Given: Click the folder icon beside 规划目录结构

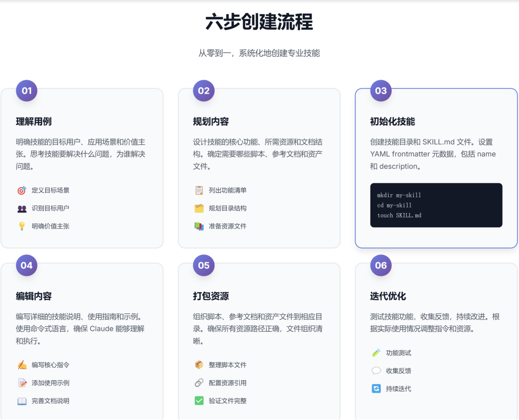Looking at the screenshot, I should tap(199, 208).
